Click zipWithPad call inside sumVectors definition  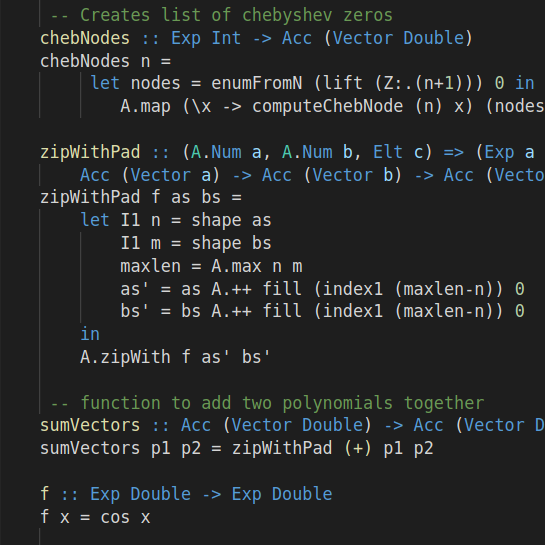[x=282, y=448]
